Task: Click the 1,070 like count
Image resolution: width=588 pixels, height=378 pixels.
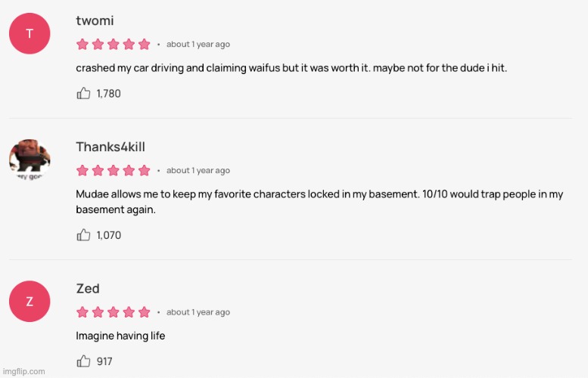Action: coord(108,235)
